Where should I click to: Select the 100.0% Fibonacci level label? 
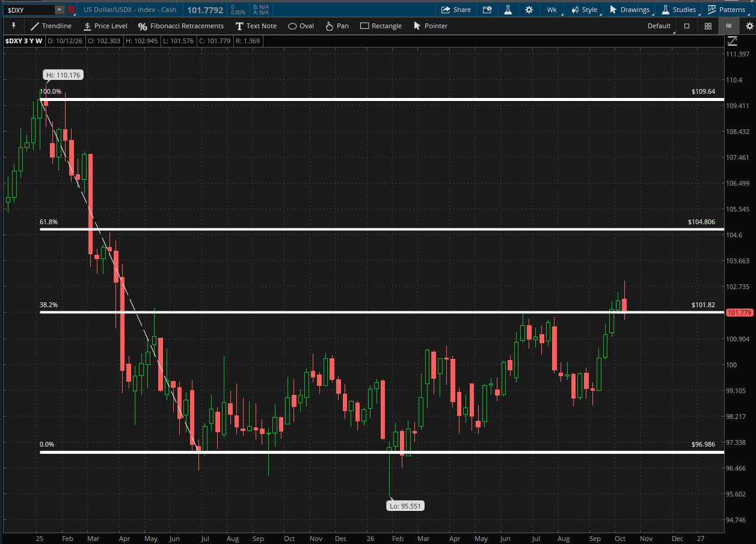coord(51,91)
